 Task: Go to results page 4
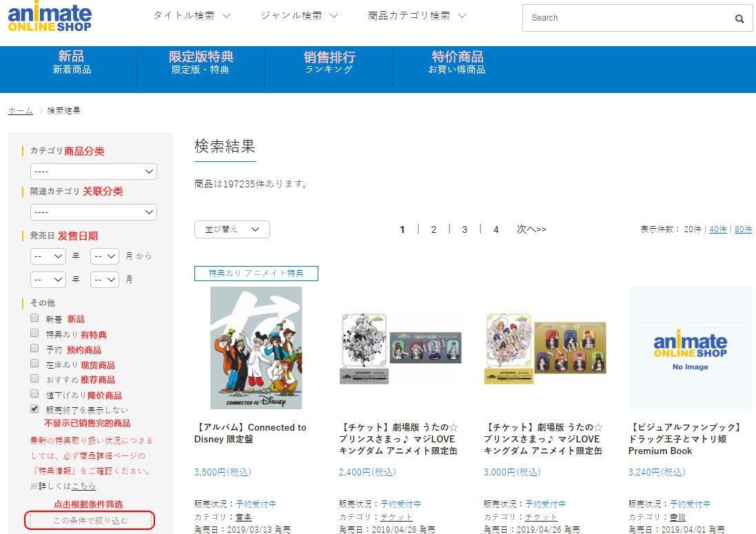[x=496, y=229]
